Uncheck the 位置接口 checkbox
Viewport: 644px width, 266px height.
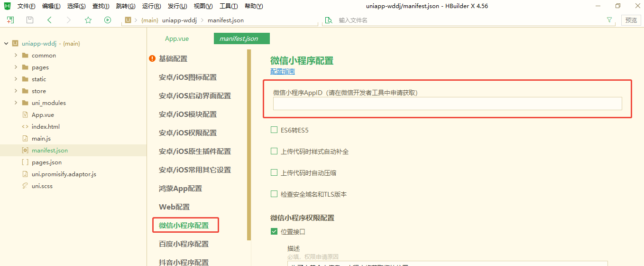pyautogui.click(x=274, y=231)
